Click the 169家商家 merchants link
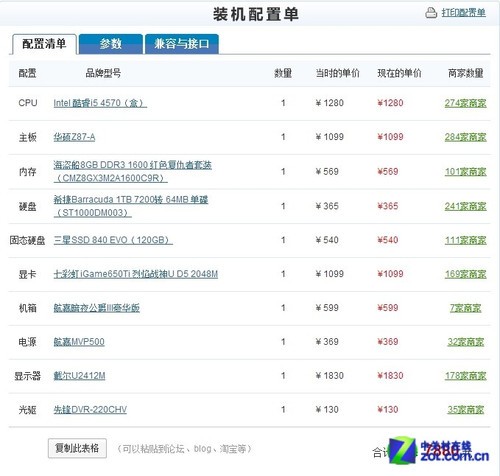Image resolution: width=500 pixels, height=476 pixels. click(x=465, y=274)
